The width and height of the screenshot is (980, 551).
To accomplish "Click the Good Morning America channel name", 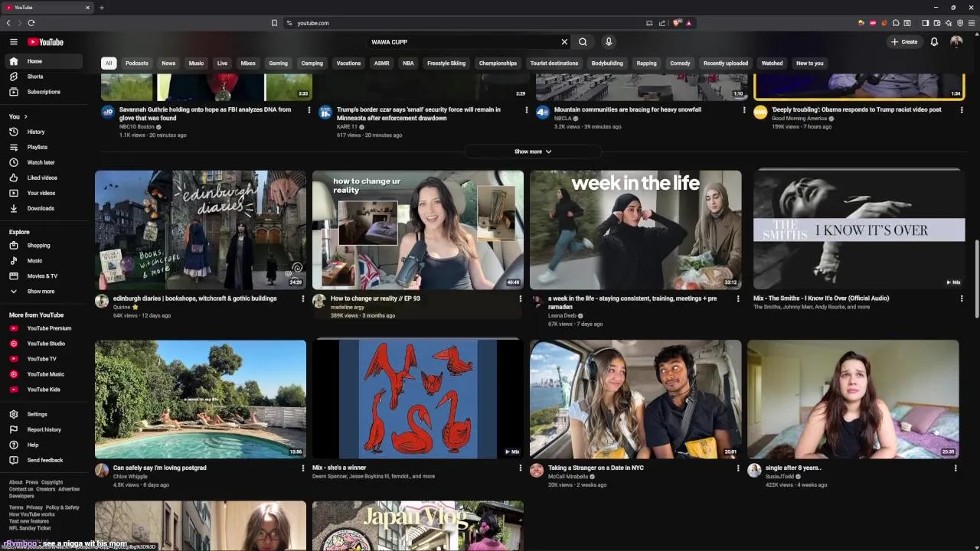I will click(x=799, y=119).
